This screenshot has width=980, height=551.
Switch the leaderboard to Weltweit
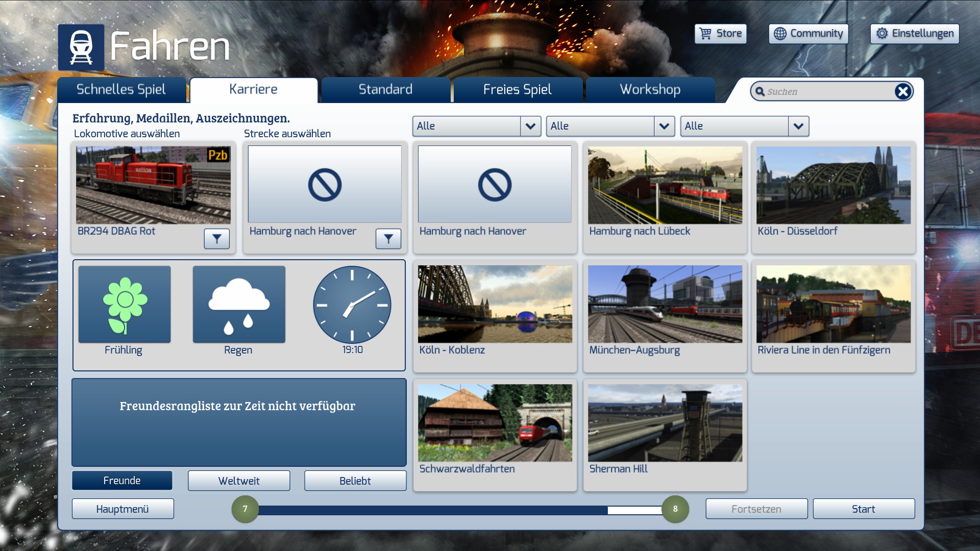[239, 481]
